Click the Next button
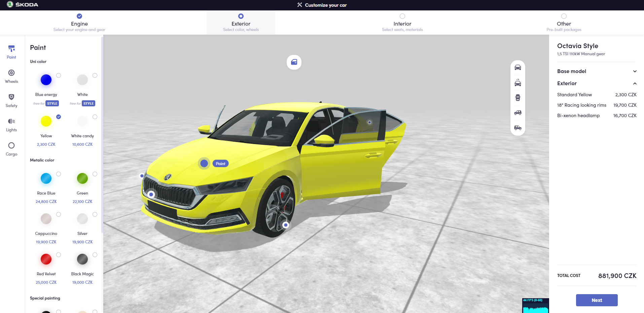 pyautogui.click(x=597, y=300)
